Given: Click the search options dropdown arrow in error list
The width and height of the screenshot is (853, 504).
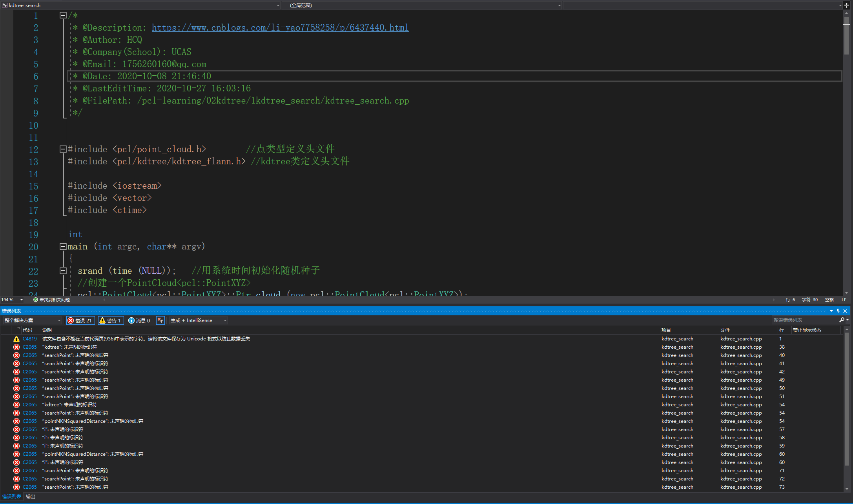Looking at the screenshot, I should pyautogui.click(x=848, y=320).
